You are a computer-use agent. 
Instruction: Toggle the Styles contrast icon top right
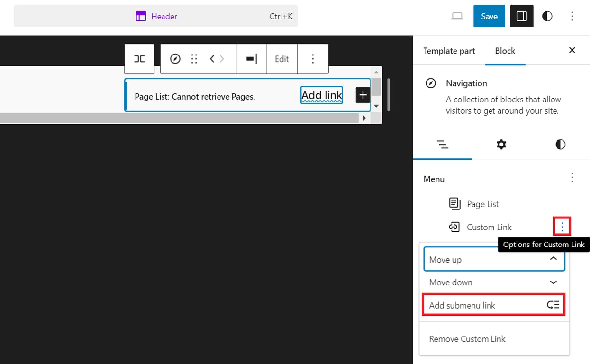[547, 16]
